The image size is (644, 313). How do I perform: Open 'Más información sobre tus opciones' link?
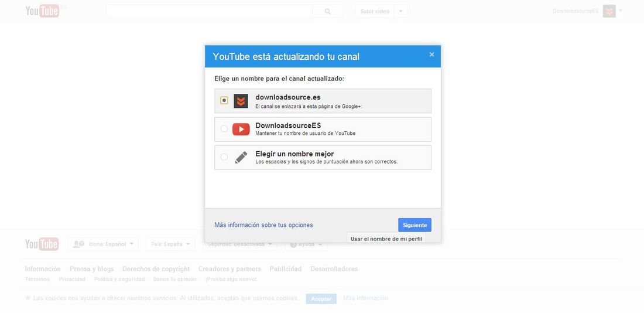pyautogui.click(x=263, y=225)
